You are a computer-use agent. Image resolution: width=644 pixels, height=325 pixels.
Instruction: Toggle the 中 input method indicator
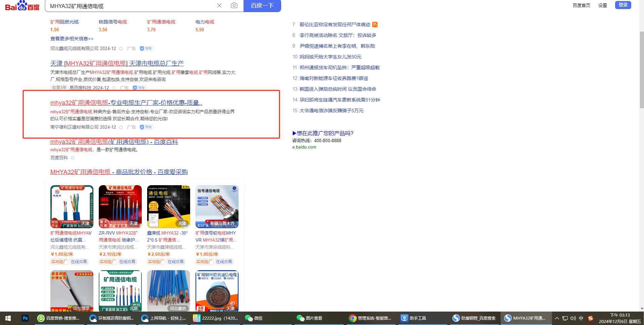[581, 318]
